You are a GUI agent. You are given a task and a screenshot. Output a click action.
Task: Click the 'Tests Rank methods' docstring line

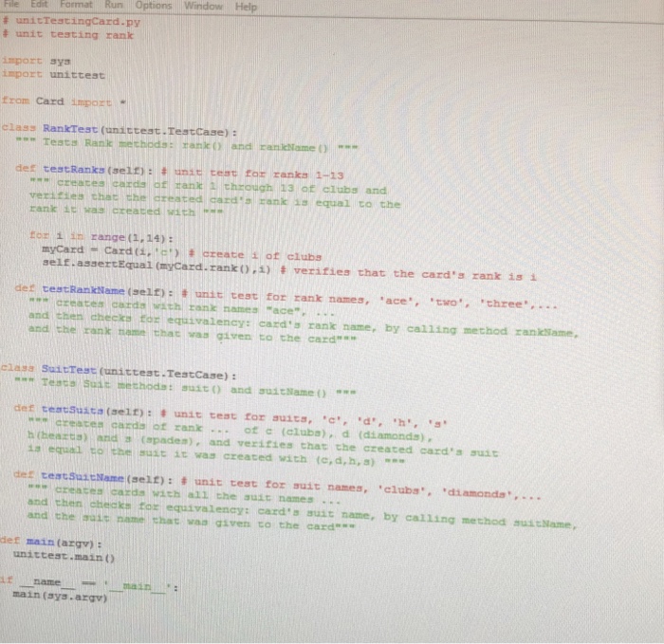[x=187, y=145]
